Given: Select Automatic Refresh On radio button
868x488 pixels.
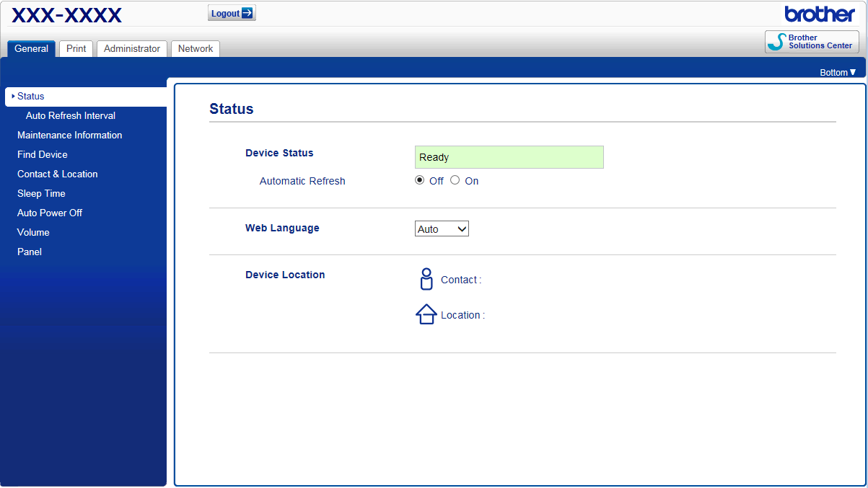Looking at the screenshot, I should click(x=455, y=180).
